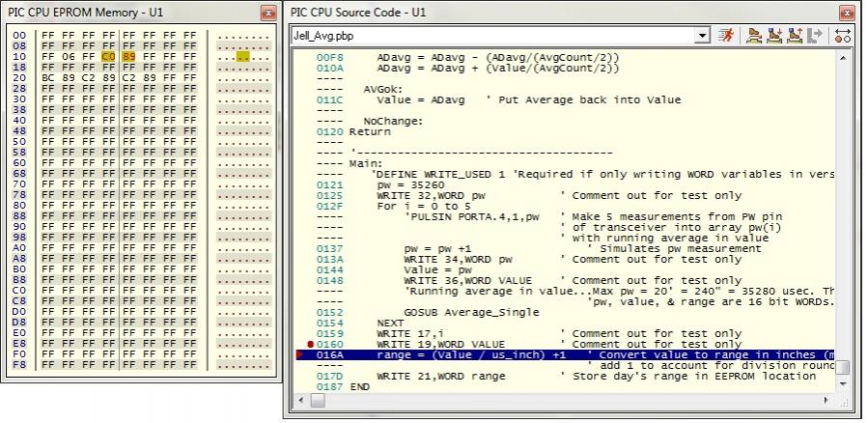Image resolution: width=868 pixels, height=423 pixels.
Task: Click the Step Into boot icon
Action: (775, 36)
